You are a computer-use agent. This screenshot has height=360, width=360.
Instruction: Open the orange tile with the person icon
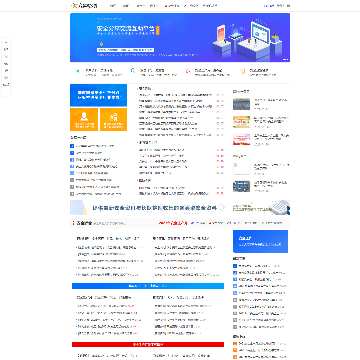click(84, 119)
